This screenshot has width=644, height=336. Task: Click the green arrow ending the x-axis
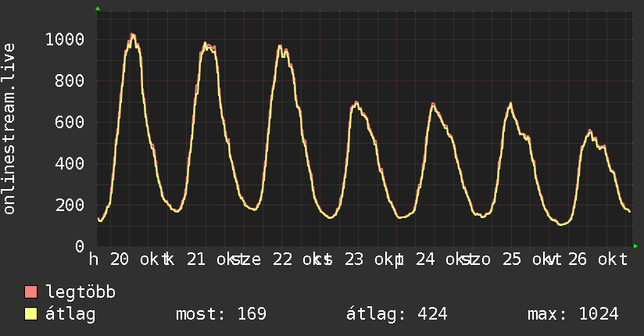click(635, 246)
